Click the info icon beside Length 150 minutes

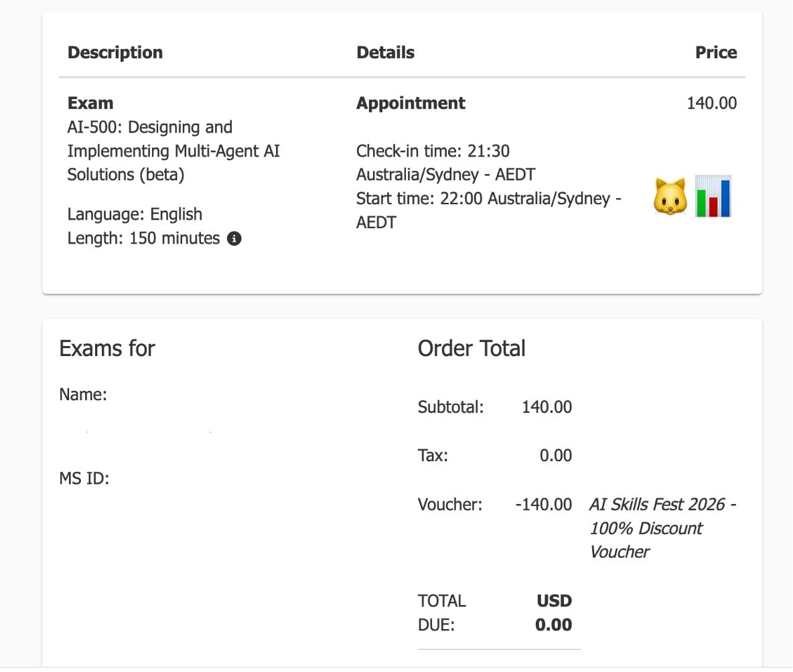234,238
